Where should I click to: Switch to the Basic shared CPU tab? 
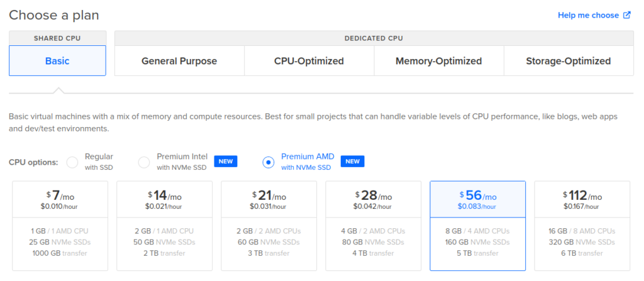57,61
